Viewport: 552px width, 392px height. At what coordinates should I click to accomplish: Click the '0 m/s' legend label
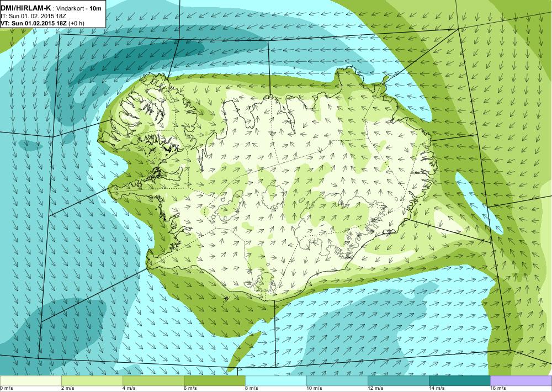[6, 388]
